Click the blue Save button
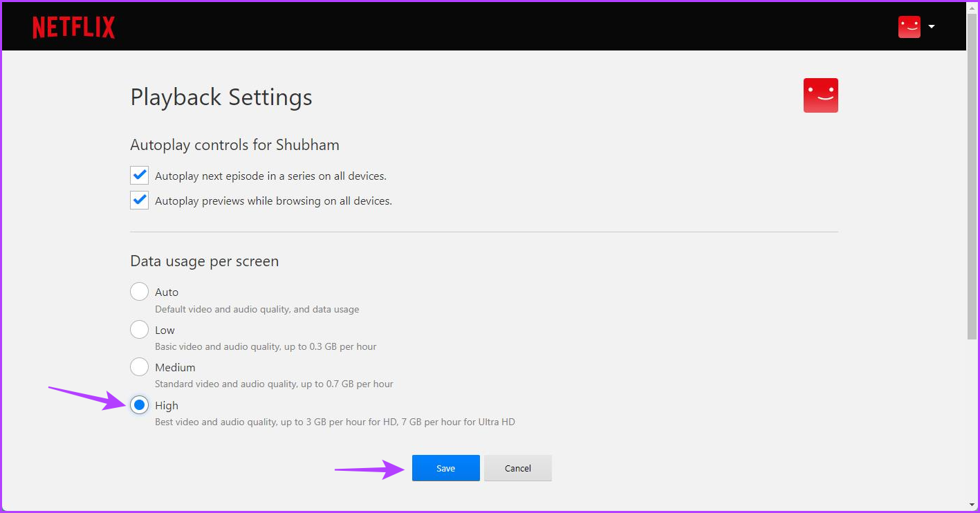 point(446,468)
